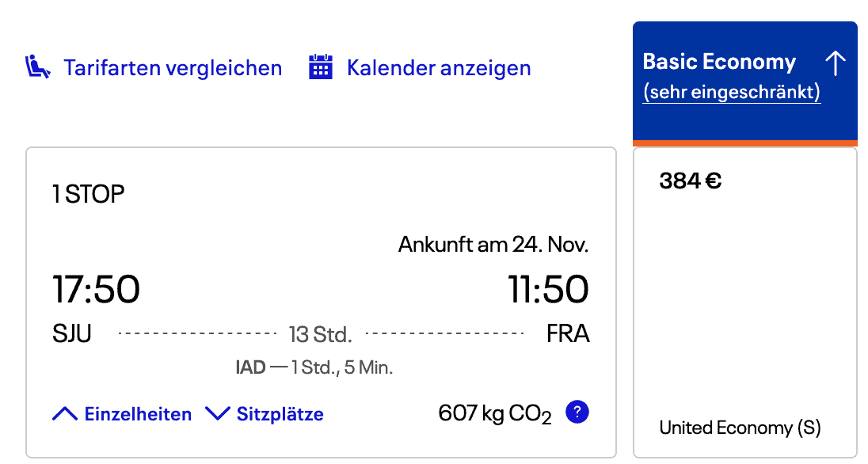The height and width of the screenshot is (464, 868).
Task: Click the IAD layover information
Action: tap(314, 367)
